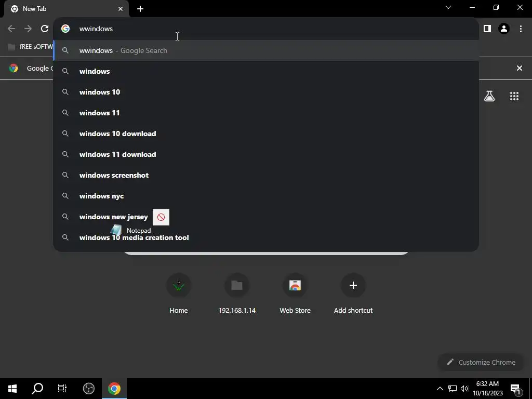Select 'windows 10 media creation tool' suggestion
The width and height of the screenshot is (532, 399).
(266, 237)
